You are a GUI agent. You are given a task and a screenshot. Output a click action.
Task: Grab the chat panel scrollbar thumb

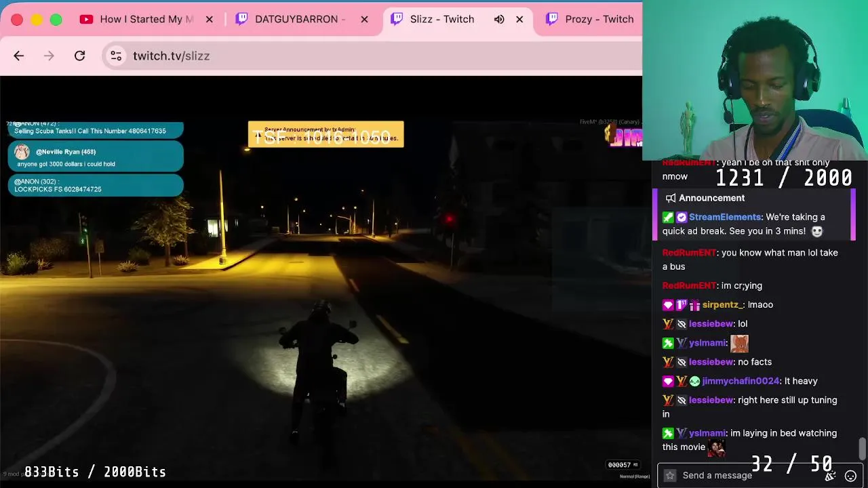point(862,448)
